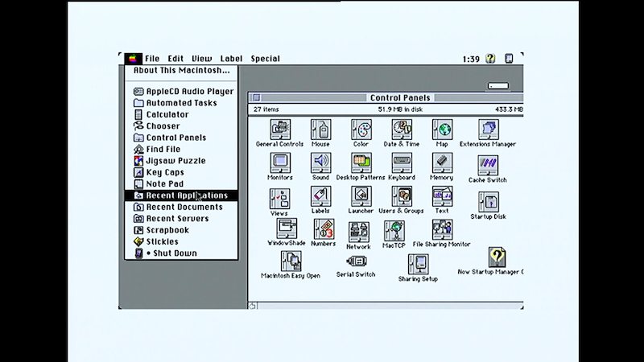Viewport: 644px width, 362px height.
Task: Launch AppleCD Audio Player from Apple menu
Action: [181, 92]
